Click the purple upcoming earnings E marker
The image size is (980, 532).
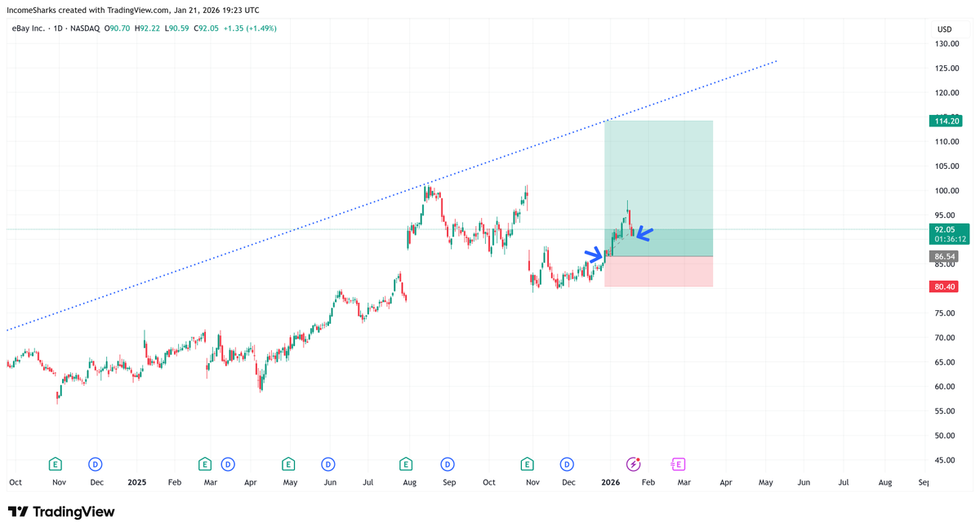coord(678,464)
